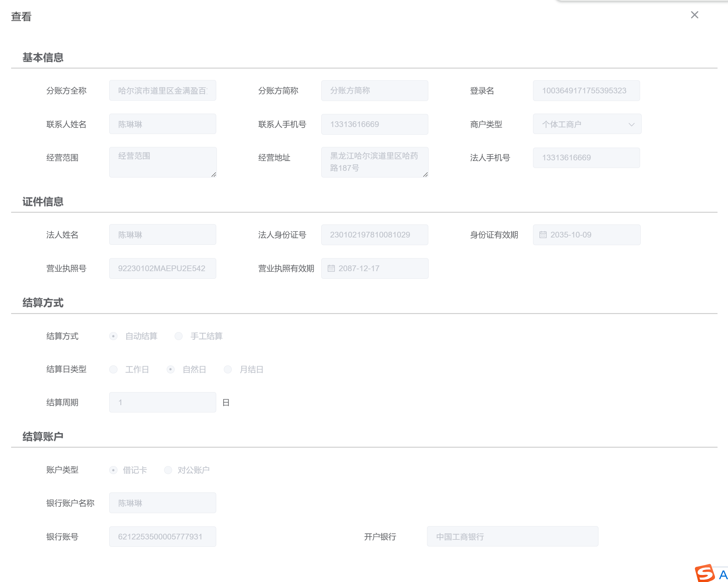Click the 结算周期 input field
Viewport: 728px width, 582px height.
tap(163, 402)
